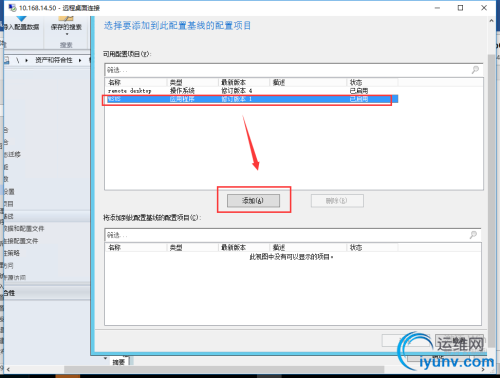Click the bottom horizontal scrollbar thumb
Viewport: 500px width, 378px height.
(x=224, y=369)
